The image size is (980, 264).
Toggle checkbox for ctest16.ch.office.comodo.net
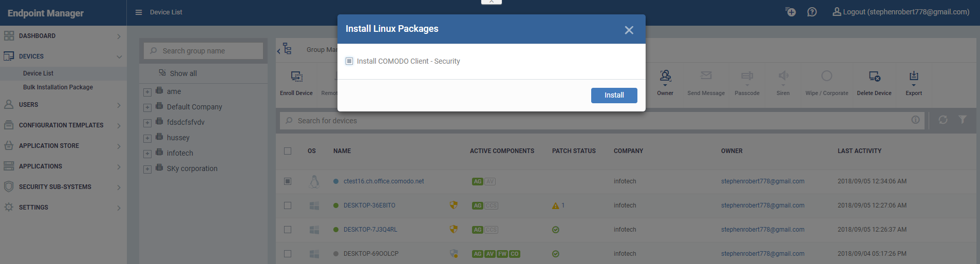[288, 181]
